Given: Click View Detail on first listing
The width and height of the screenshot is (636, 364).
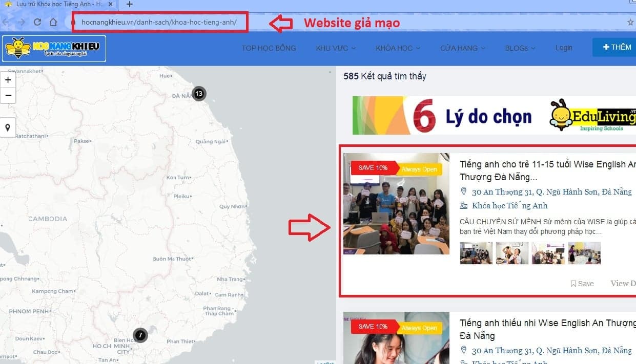Looking at the screenshot, I should pos(623,284).
